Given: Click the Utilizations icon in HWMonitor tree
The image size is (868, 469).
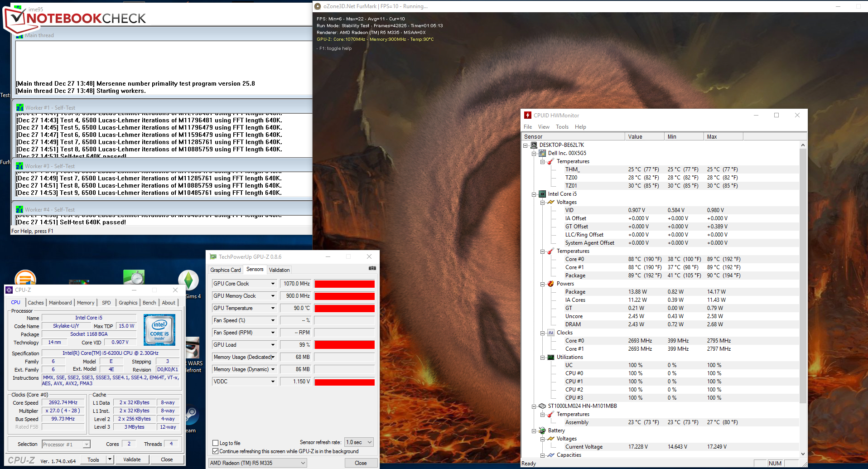Looking at the screenshot, I should tap(551, 357).
